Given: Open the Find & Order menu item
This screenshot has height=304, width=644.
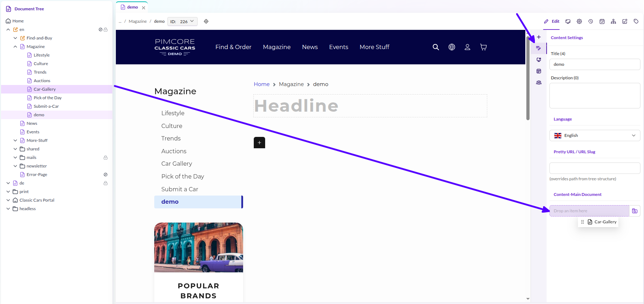Looking at the screenshot, I should click(233, 47).
